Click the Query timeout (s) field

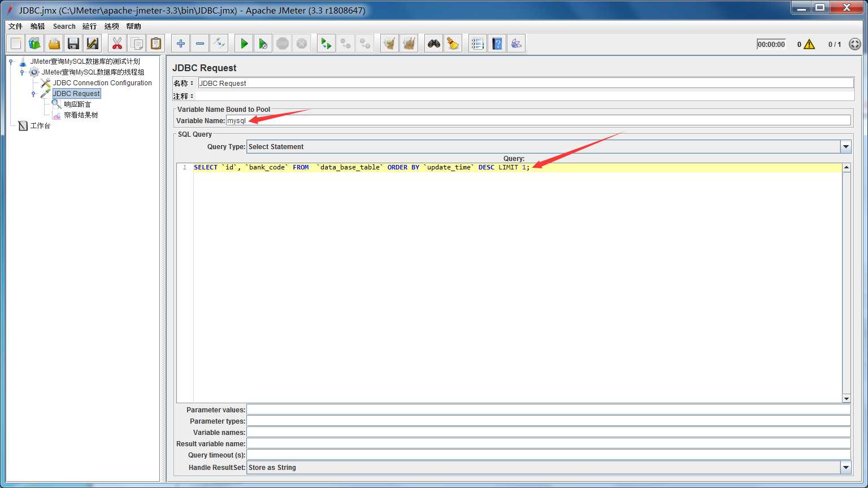tap(548, 455)
